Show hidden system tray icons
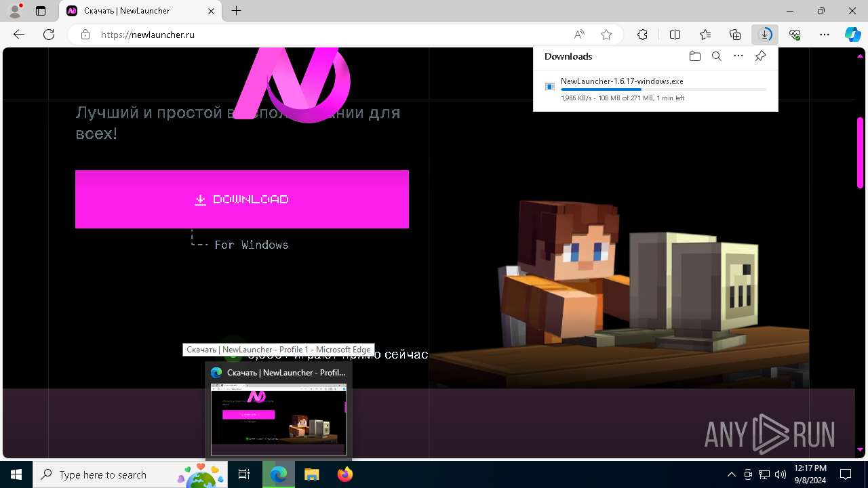The width and height of the screenshot is (868, 488). (731, 474)
